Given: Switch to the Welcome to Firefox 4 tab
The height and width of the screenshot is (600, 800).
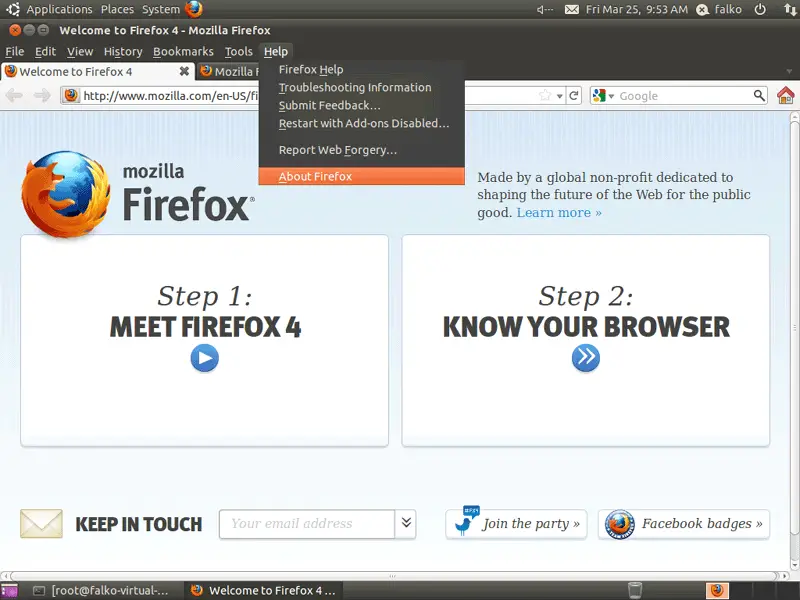Looking at the screenshot, I should point(98,71).
